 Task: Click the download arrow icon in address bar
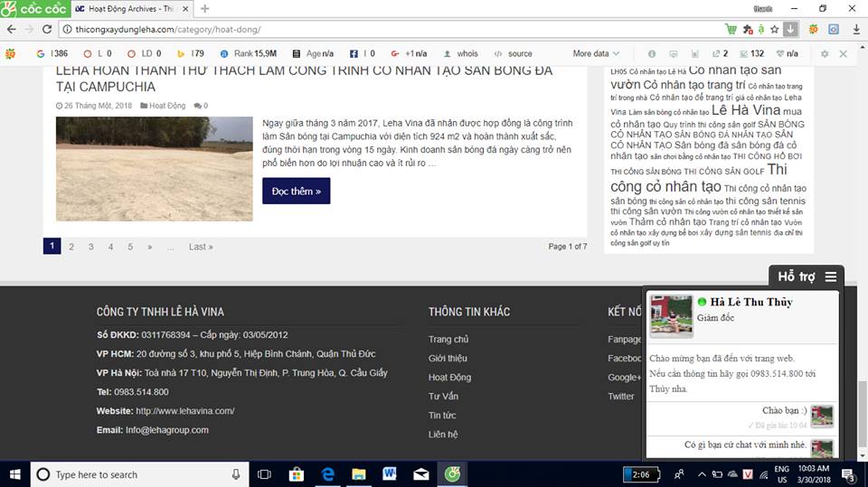790,29
